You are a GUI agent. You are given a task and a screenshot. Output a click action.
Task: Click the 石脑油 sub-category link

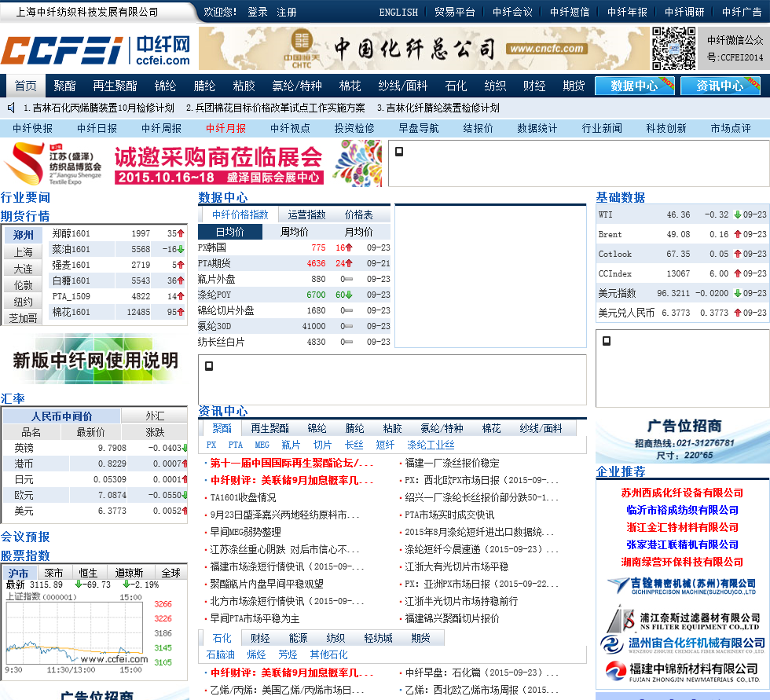click(221, 654)
